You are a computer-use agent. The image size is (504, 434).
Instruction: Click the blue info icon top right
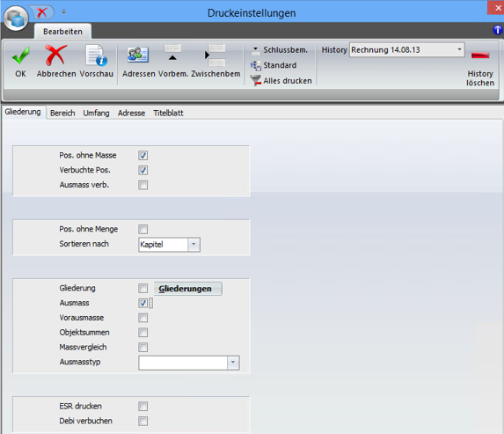tap(497, 30)
